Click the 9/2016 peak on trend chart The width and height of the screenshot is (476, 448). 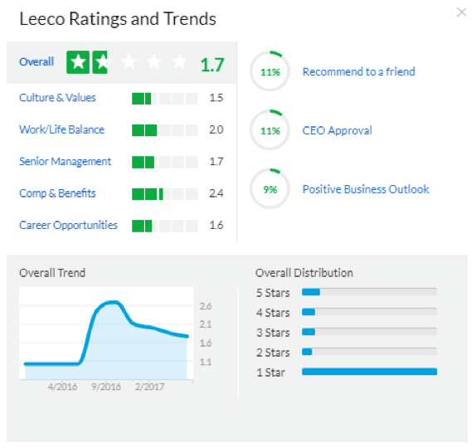113,302
